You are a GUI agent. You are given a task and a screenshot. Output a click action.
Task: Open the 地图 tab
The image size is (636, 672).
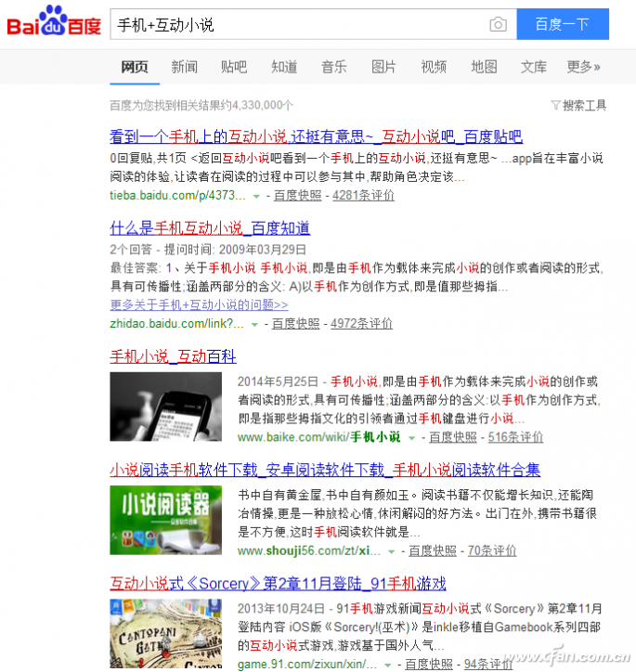point(484,67)
